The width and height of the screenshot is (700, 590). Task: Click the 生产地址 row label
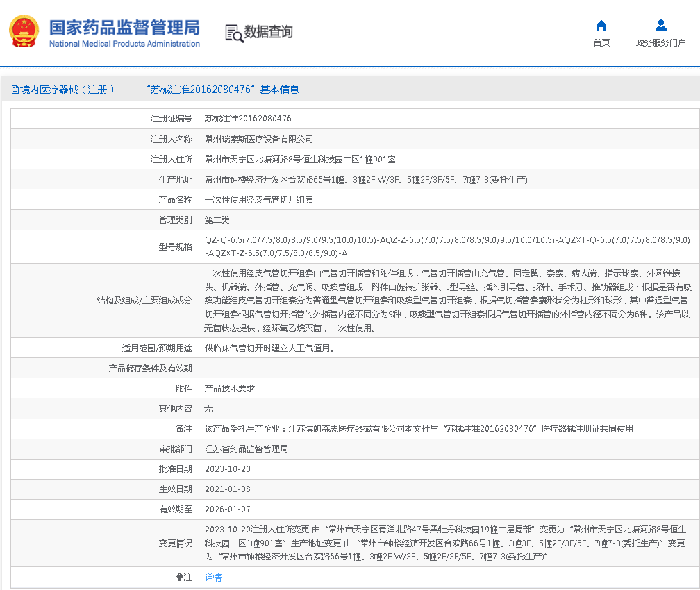tap(176, 179)
